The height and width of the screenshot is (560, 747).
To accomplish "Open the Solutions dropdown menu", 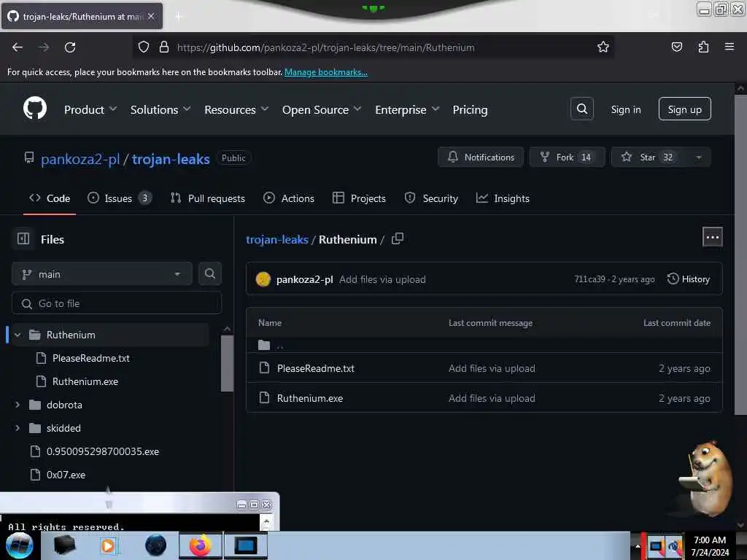I will point(160,110).
